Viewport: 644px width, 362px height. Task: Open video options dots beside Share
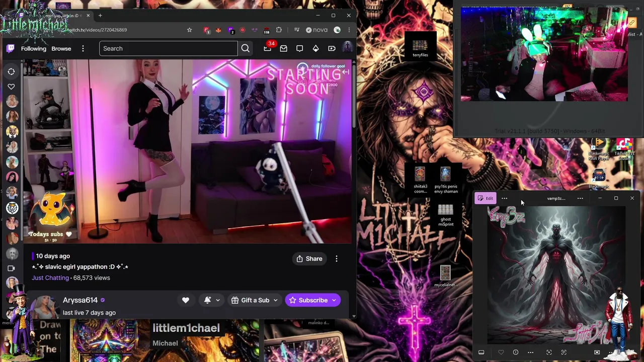pyautogui.click(x=337, y=259)
